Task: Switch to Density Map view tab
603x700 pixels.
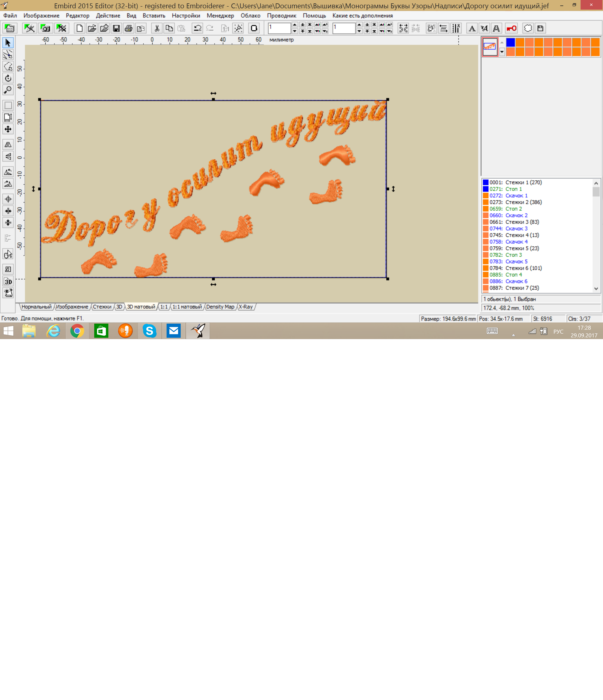Action: (220, 307)
